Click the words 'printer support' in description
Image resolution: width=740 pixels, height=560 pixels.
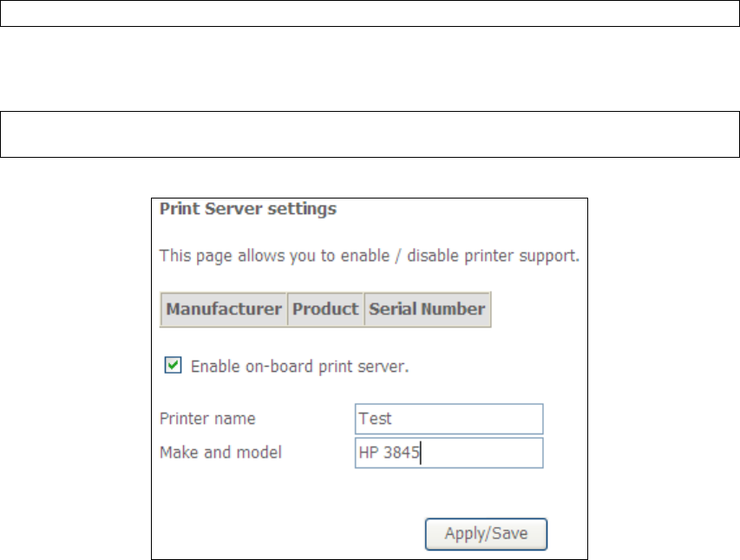point(521,257)
